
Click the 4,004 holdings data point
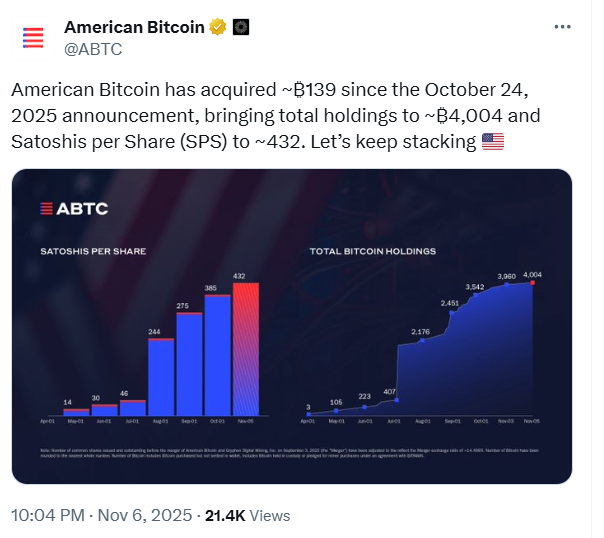tap(532, 283)
